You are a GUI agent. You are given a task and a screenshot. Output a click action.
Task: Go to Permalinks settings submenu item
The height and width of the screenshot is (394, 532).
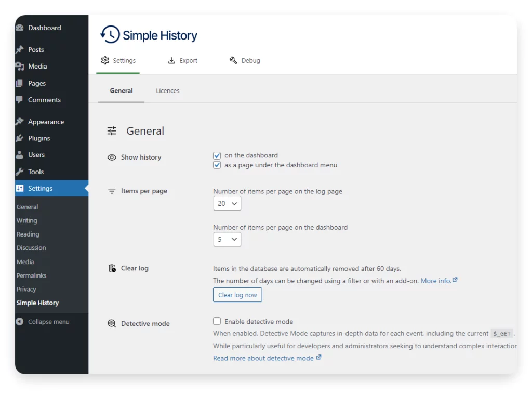tap(32, 275)
